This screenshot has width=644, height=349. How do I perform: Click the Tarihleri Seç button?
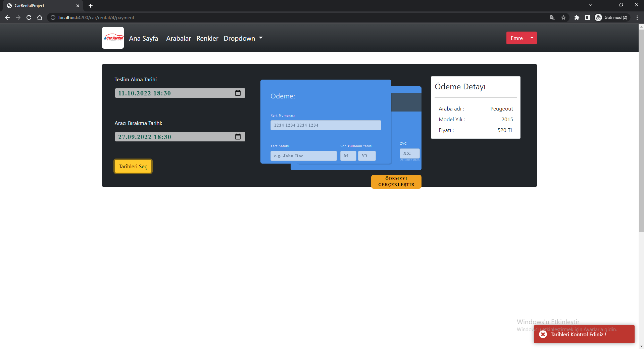pyautogui.click(x=133, y=166)
